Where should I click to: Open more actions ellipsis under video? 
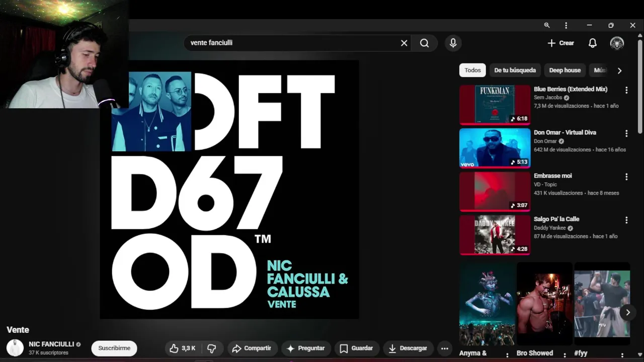click(x=444, y=348)
